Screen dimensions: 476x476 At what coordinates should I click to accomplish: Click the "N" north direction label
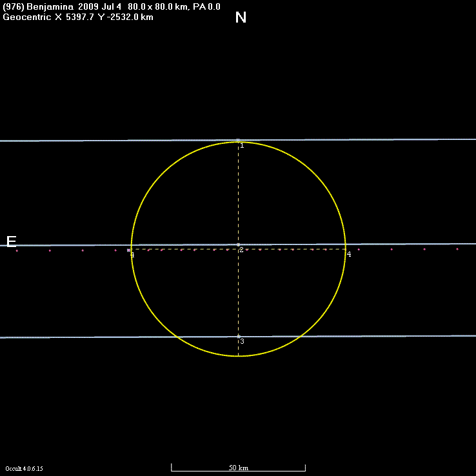(241, 17)
